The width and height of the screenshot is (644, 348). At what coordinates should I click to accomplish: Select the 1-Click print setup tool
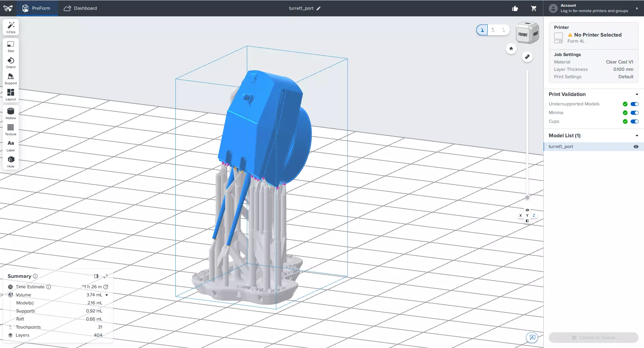(x=11, y=28)
